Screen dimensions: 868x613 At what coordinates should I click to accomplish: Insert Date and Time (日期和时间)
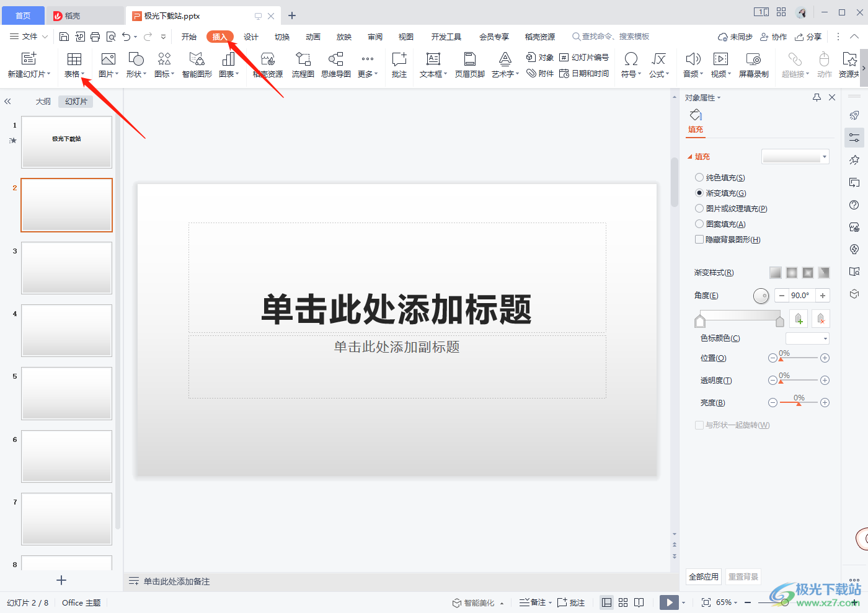coord(584,73)
